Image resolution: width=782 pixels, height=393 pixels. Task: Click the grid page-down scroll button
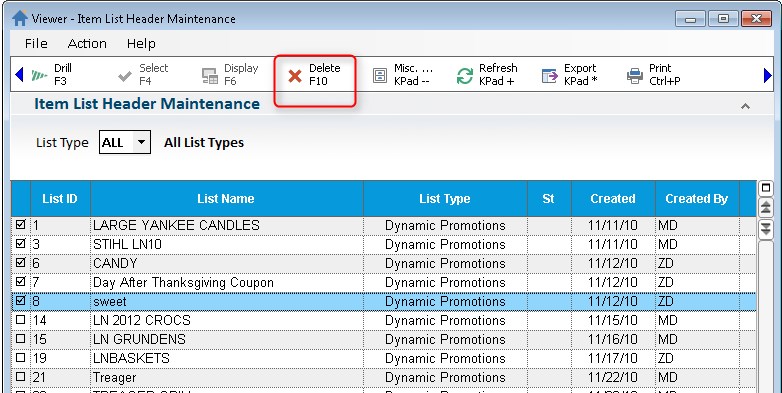coord(766,228)
